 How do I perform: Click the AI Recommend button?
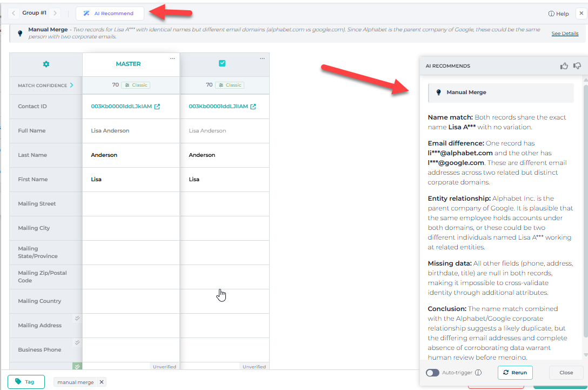tap(110, 14)
